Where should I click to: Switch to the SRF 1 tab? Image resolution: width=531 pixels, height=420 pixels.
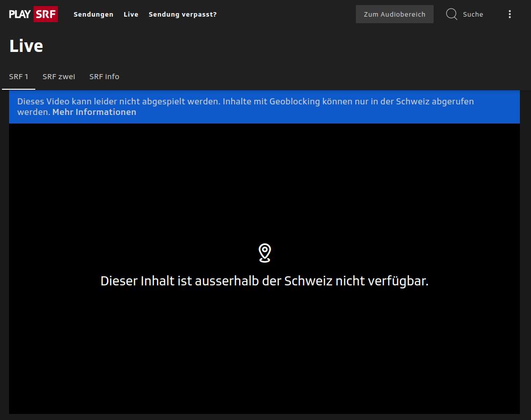click(19, 77)
